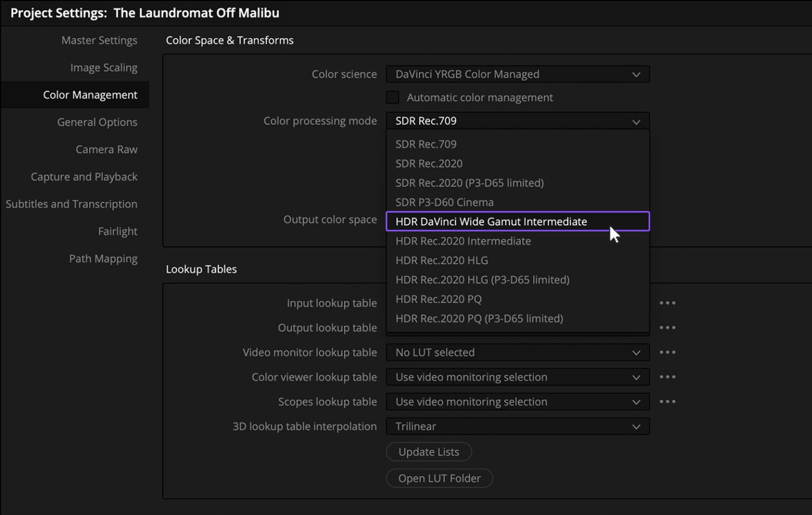The image size is (812, 515).
Task: Open the Scopes lookup table dropdown
Action: [x=518, y=401]
